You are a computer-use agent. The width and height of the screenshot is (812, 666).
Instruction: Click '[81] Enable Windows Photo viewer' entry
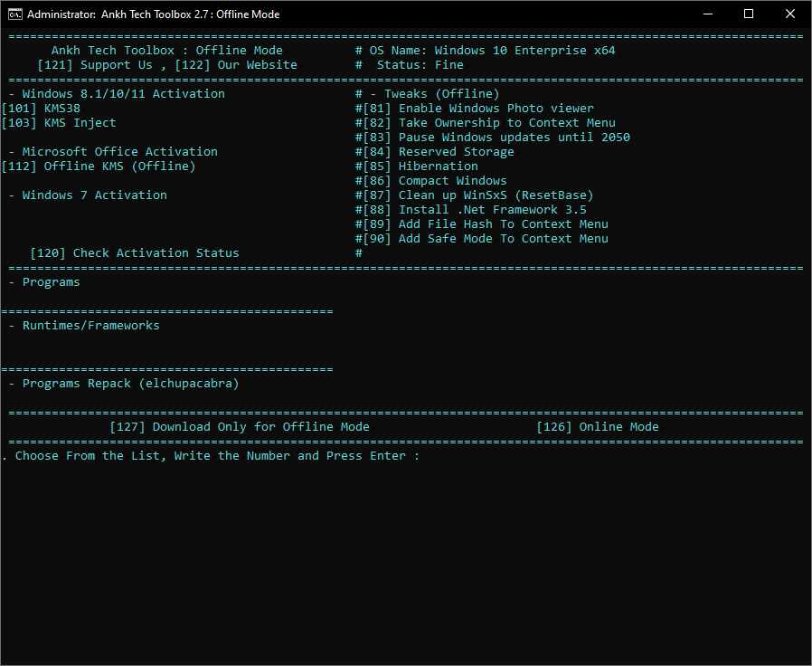pyautogui.click(x=478, y=109)
